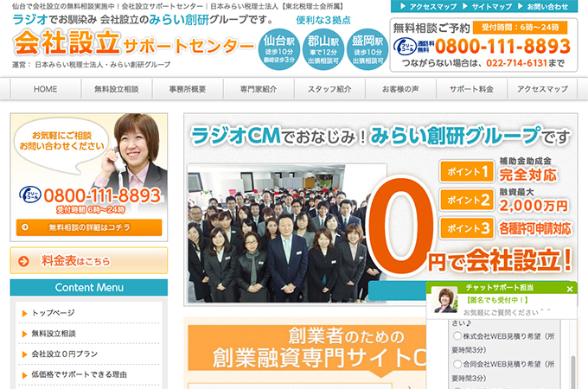
Task: Open トップページ in Content Menu
Action: [x=53, y=313]
